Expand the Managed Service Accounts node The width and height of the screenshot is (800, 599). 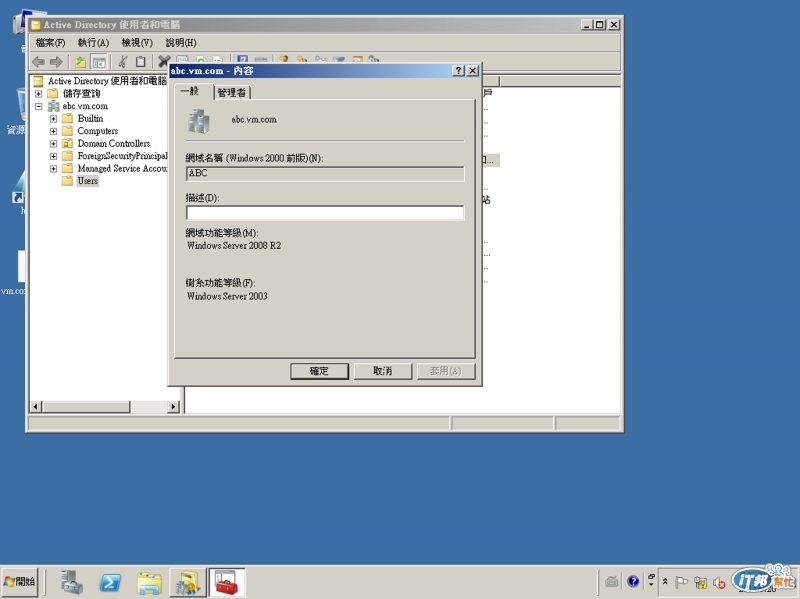pyautogui.click(x=53, y=168)
